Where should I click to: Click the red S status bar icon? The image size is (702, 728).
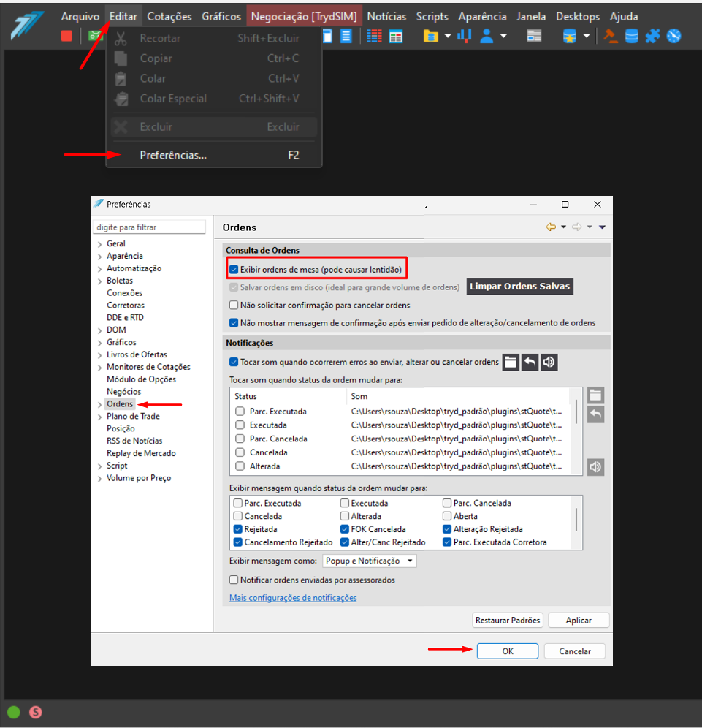[x=36, y=712]
